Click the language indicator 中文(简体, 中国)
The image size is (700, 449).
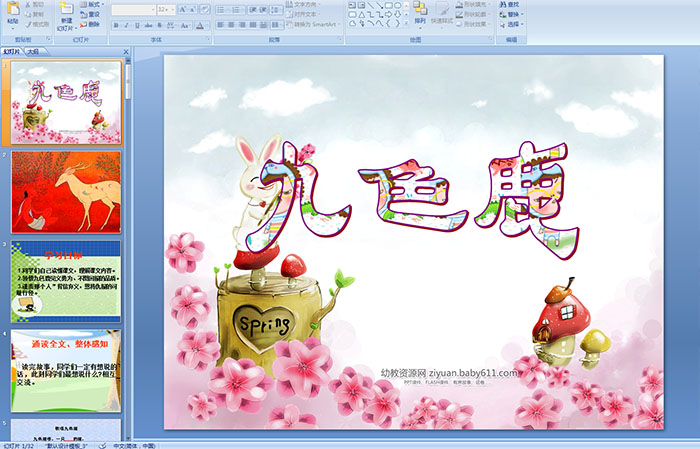click(134, 446)
